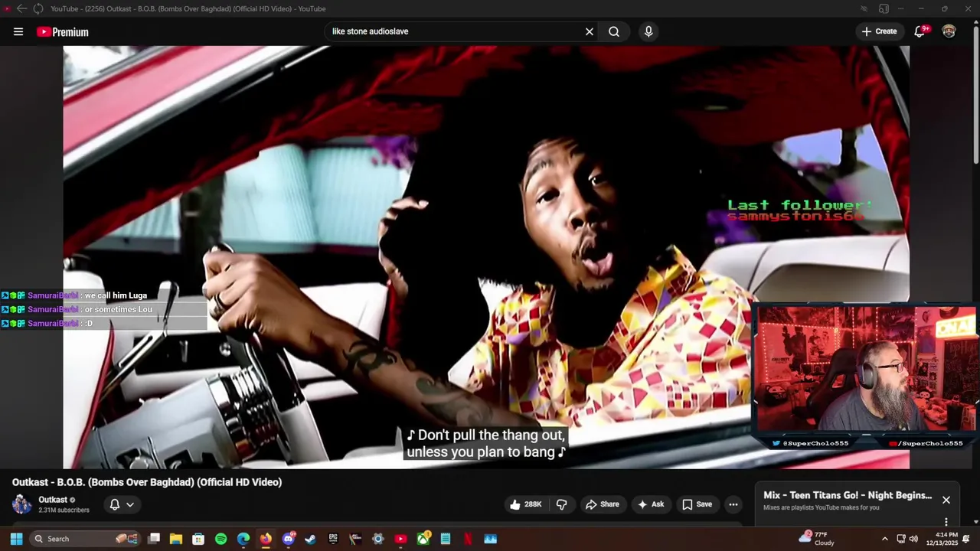The width and height of the screenshot is (980, 551).
Task: Click the search magnifier button
Action: point(614,31)
